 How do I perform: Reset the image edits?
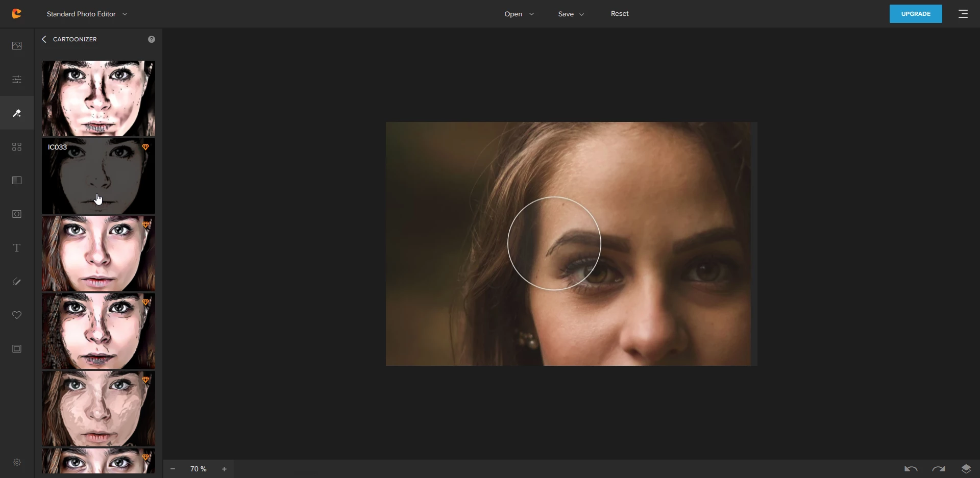pos(620,14)
